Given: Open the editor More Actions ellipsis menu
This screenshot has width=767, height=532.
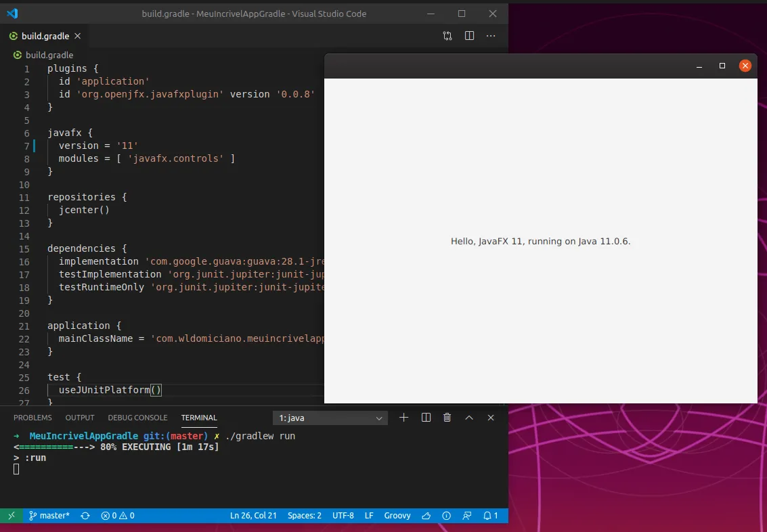Looking at the screenshot, I should click(491, 36).
